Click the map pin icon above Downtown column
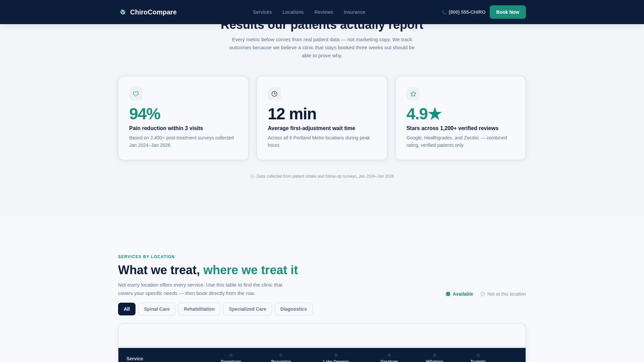This screenshot has height=362, width=644. (x=230, y=355)
